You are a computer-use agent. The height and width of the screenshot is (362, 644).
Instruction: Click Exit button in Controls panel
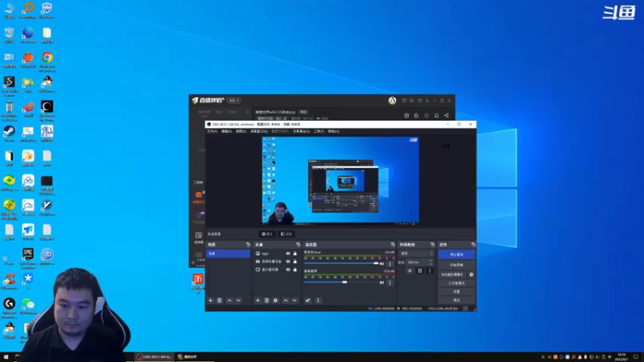456,300
